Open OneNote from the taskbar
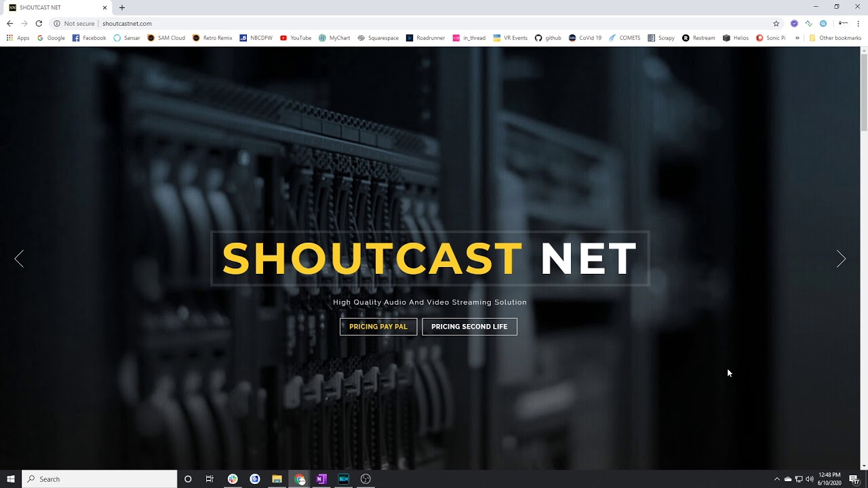This screenshot has width=868, height=488. tap(321, 479)
